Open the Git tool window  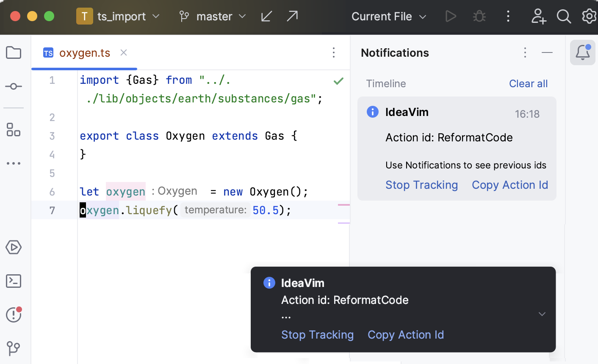point(13,348)
